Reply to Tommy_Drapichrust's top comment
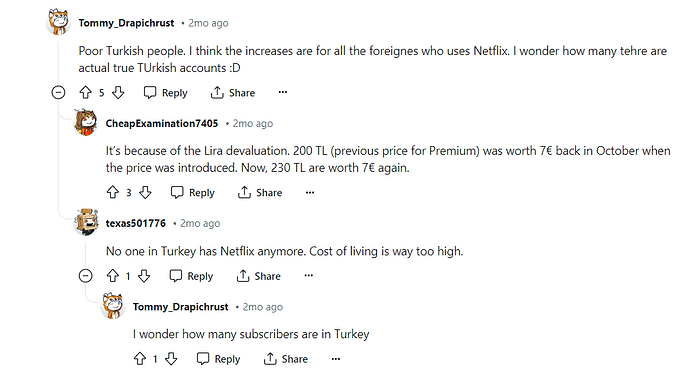Viewport: 690px width, 380px height. [x=165, y=93]
